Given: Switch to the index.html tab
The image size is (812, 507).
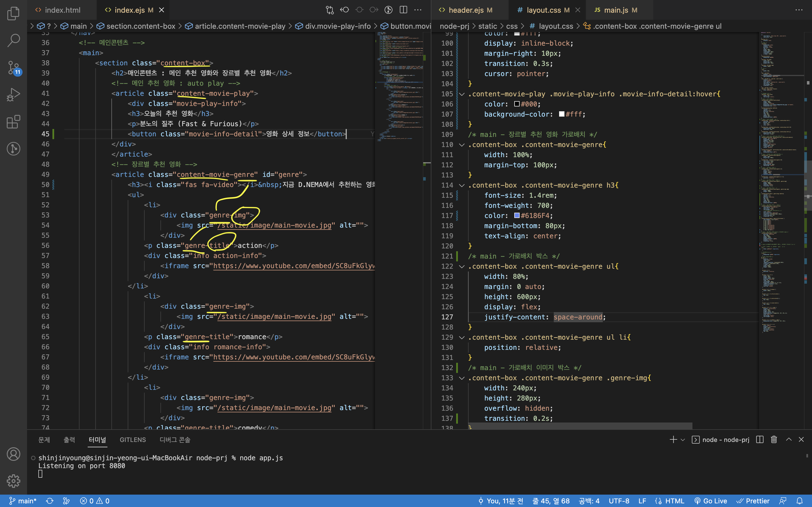Looking at the screenshot, I should pos(63,10).
